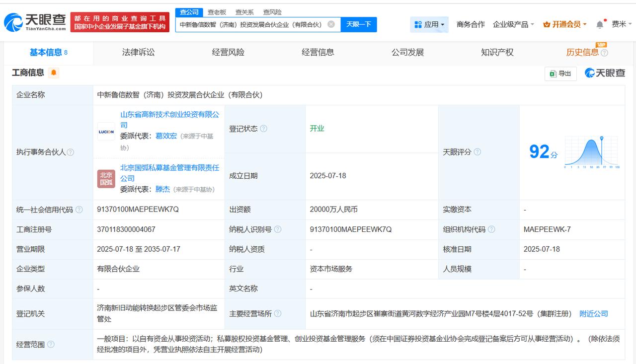Click 济南新旧动能转换起步区管委会市场监管处 registration authority
This screenshot has width=636, height=364.
(157, 314)
